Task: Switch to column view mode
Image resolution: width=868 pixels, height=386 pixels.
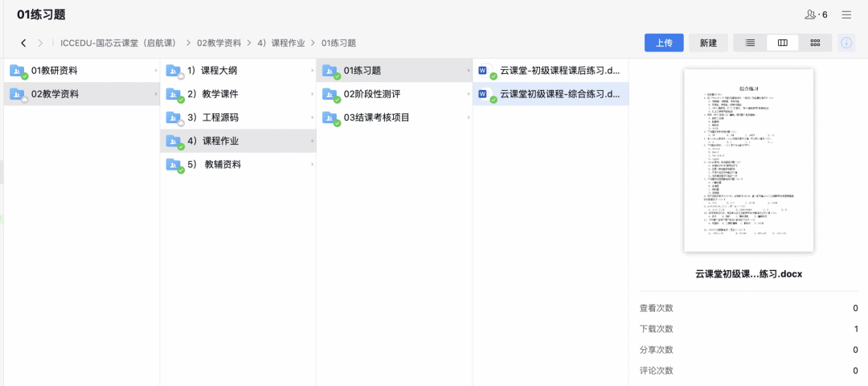Action: 782,43
